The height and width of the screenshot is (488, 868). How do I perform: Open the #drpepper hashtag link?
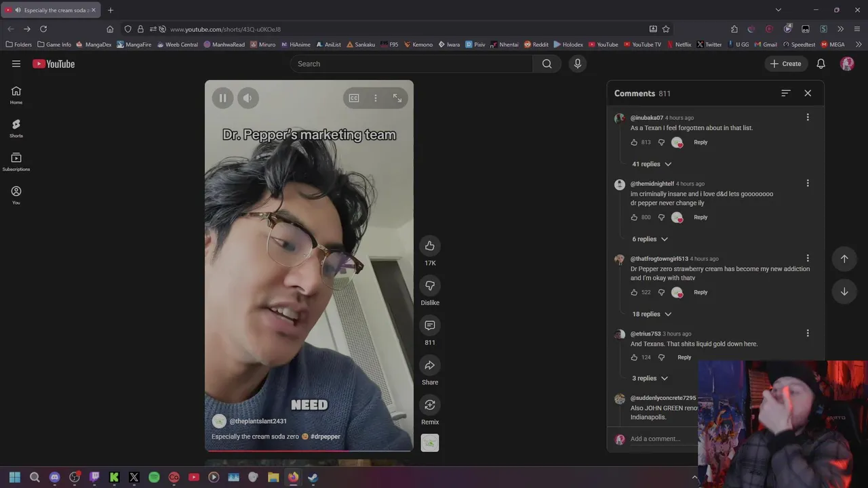[x=325, y=436]
